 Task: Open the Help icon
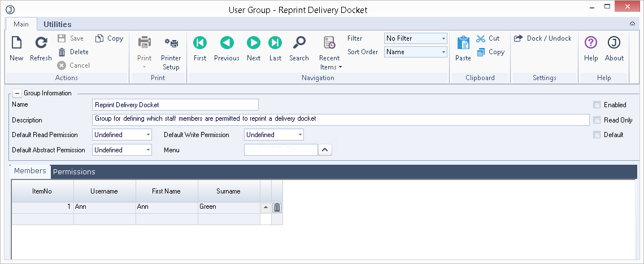click(591, 43)
